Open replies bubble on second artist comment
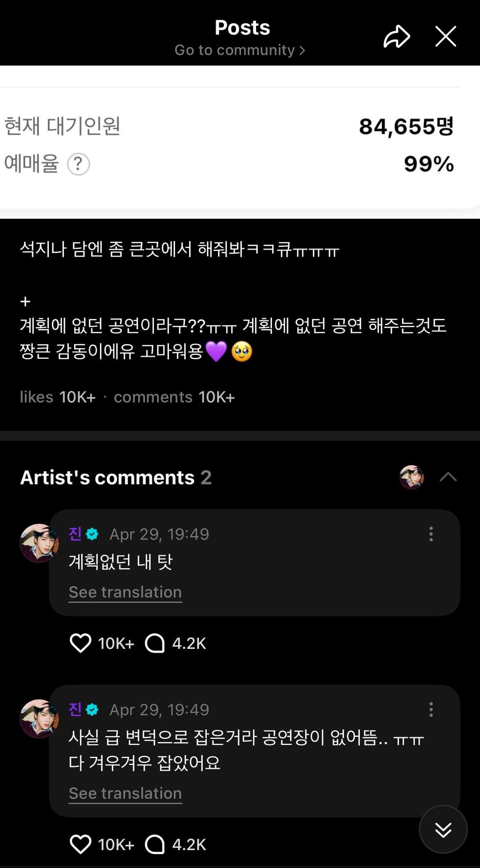 155,844
